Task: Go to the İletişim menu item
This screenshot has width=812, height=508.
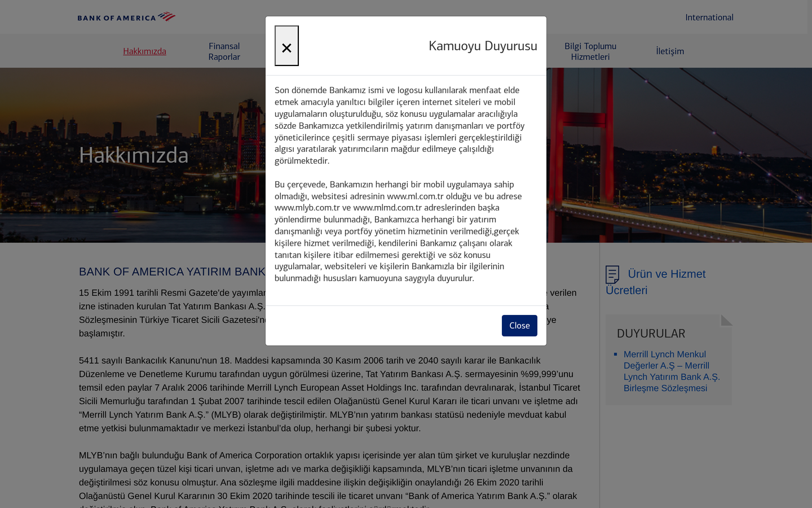Action: pos(670,51)
